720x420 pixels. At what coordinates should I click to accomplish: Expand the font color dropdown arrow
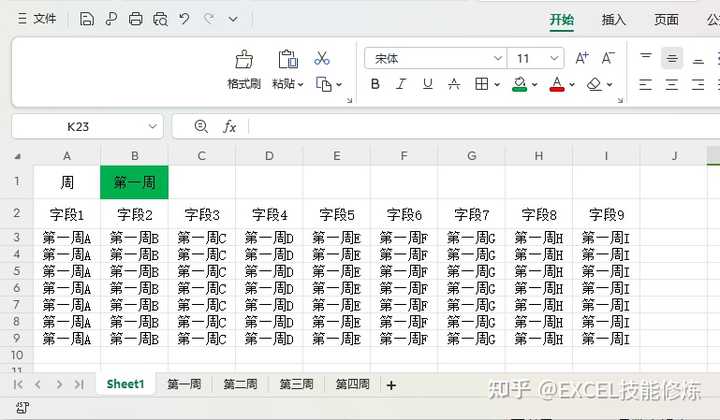point(572,84)
